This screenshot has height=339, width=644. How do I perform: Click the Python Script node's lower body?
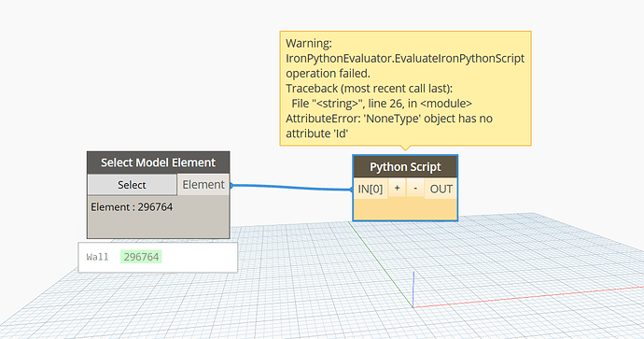(x=405, y=209)
